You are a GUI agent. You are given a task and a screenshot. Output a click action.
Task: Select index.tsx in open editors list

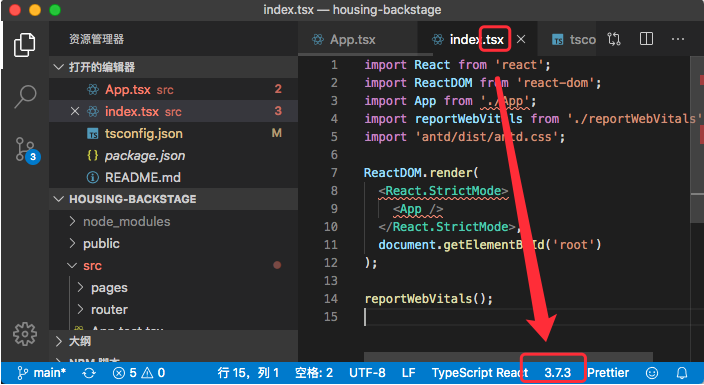174,111
